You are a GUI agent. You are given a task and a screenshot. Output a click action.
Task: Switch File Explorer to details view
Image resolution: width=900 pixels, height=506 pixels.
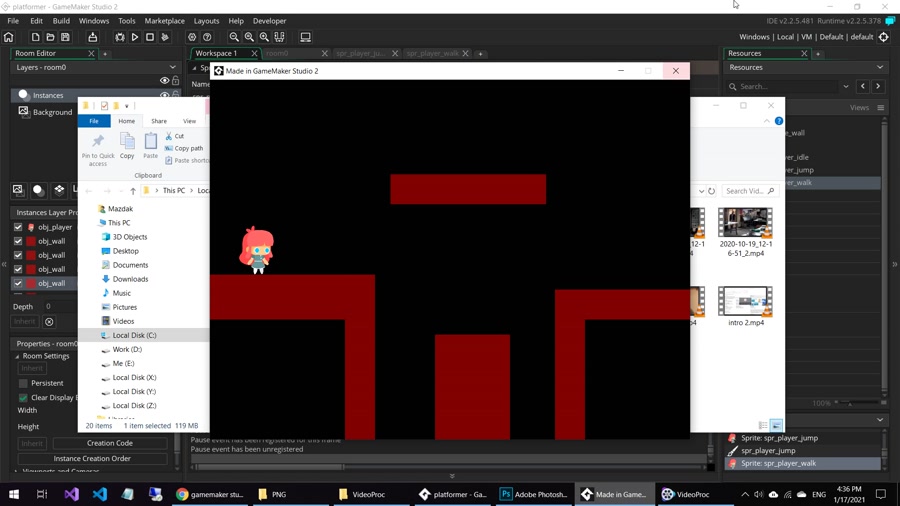(x=763, y=425)
